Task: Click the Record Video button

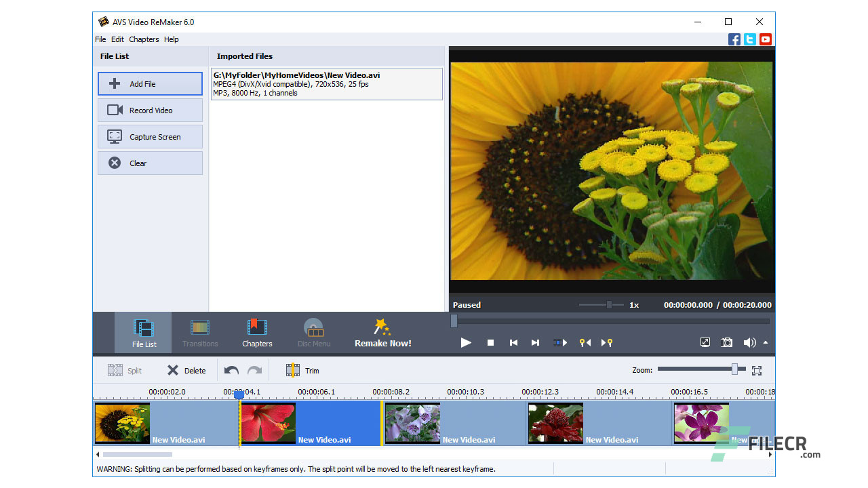Action: click(x=150, y=110)
